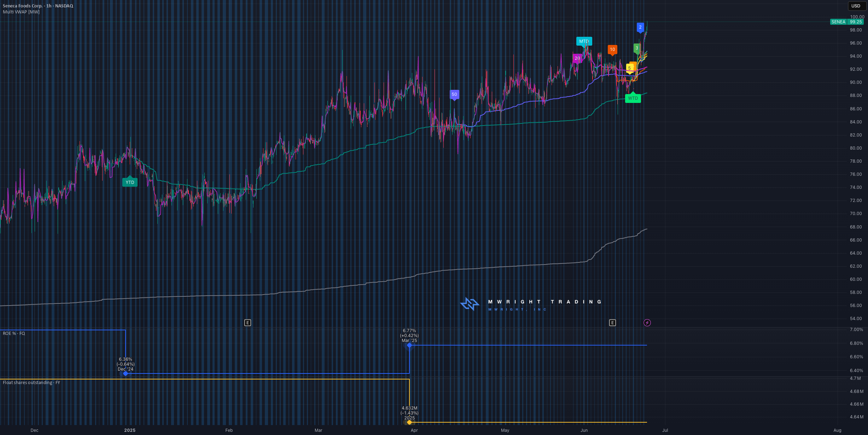Click the May label on time axis
Viewport: 868px width, 435px height.
click(x=505, y=430)
